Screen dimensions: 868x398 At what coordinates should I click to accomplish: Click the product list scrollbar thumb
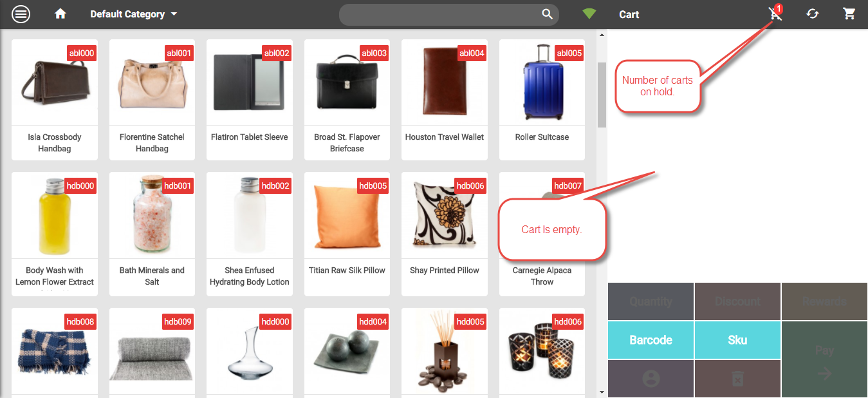[602, 95]
